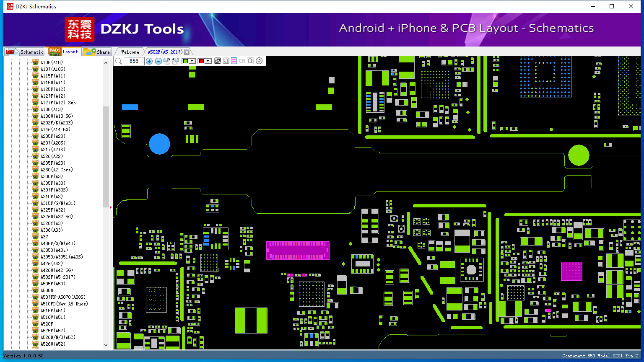
Task: Open A125F(A12) layout entry
Action: pyautogui.click(x=53, y=89)
